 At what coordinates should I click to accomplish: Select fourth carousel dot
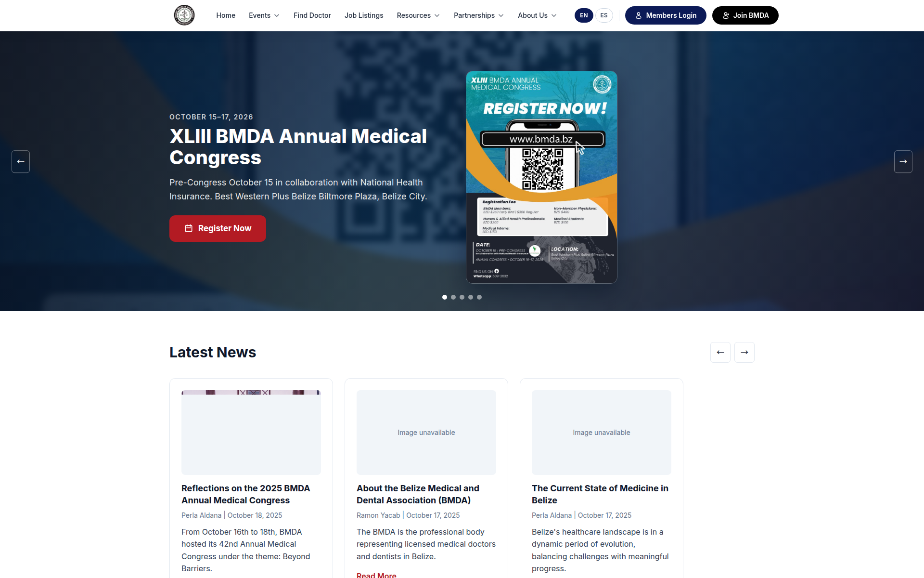[x=471, y=297]
